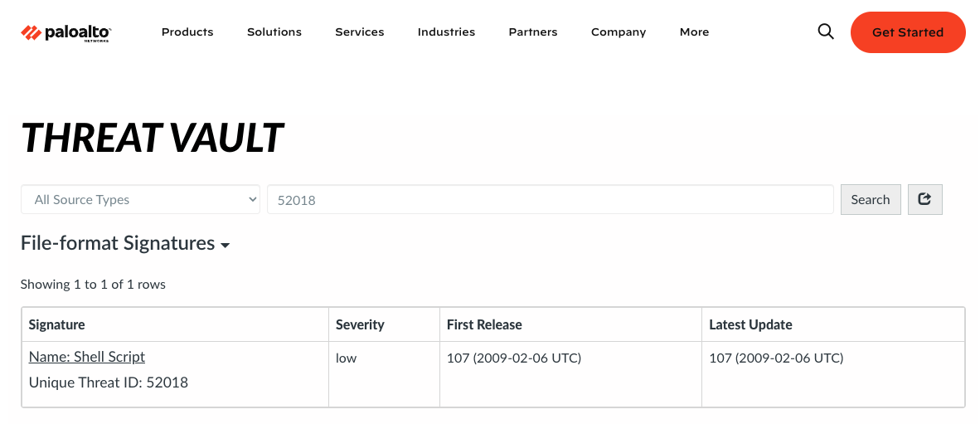
Task: Click the Signature column header
Action: (57, 324)
